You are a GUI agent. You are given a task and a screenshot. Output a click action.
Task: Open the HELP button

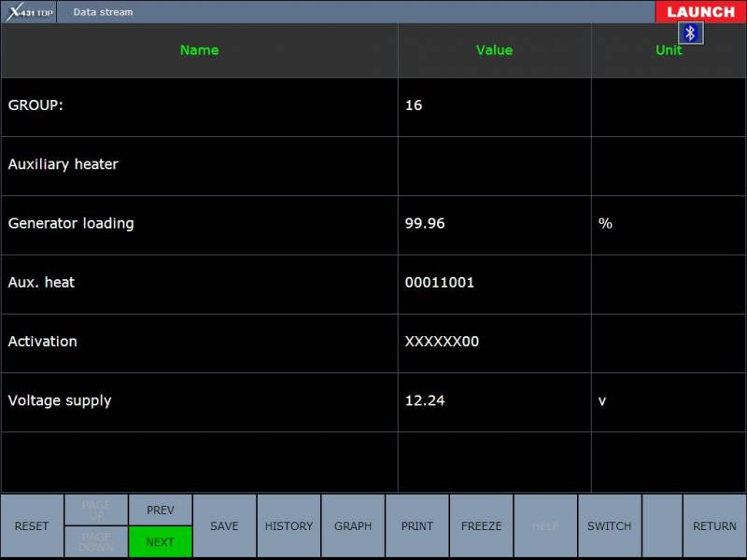point(545,525)
